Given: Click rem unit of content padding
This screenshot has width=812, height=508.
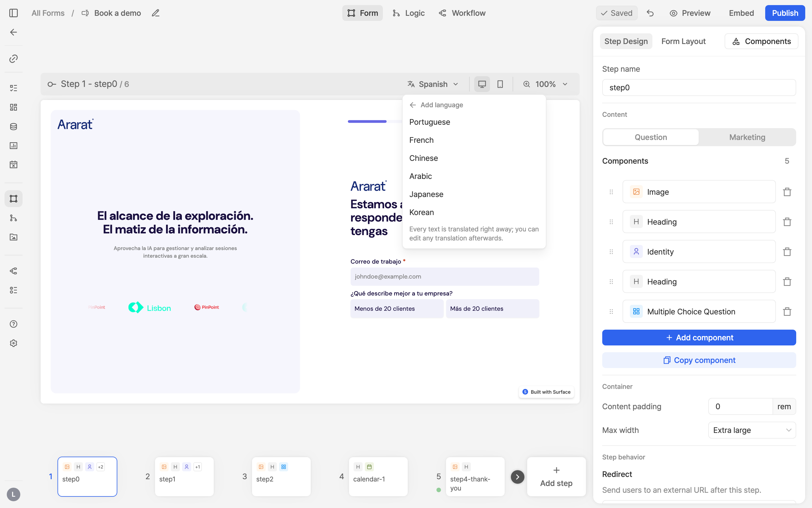Looking at the screenshot, I should pyautogui.click(x=784, y=406).
